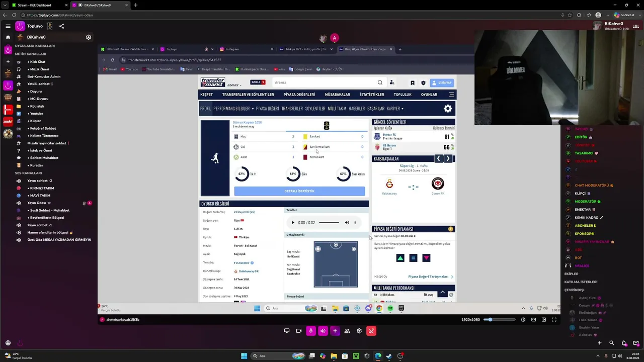Toggle microphone in call controls
The height and width of the screenshot is (362, 644).
point(311,331)
